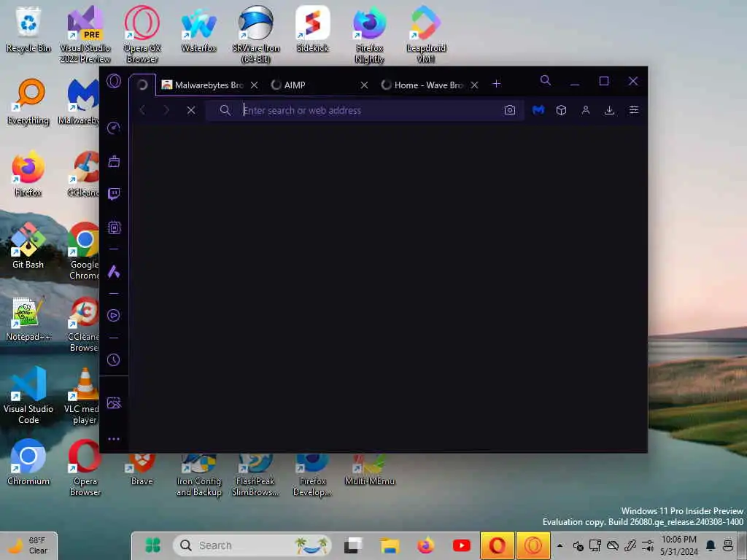747x560 pixels.
Task: Select the Opera Browser desktop shortcut
Action: click(x=85, y=467)
